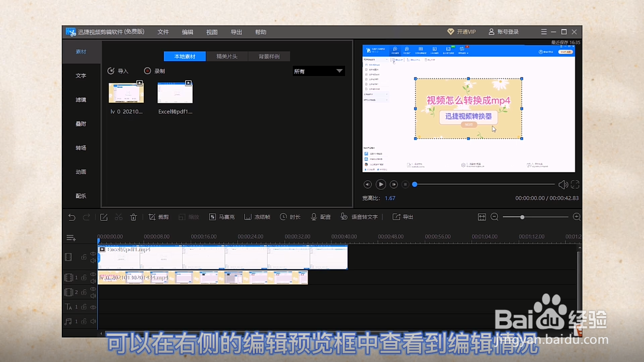Apply the 马赛克 mosaic tool
644x362 pixels.
tap(221, 217)
